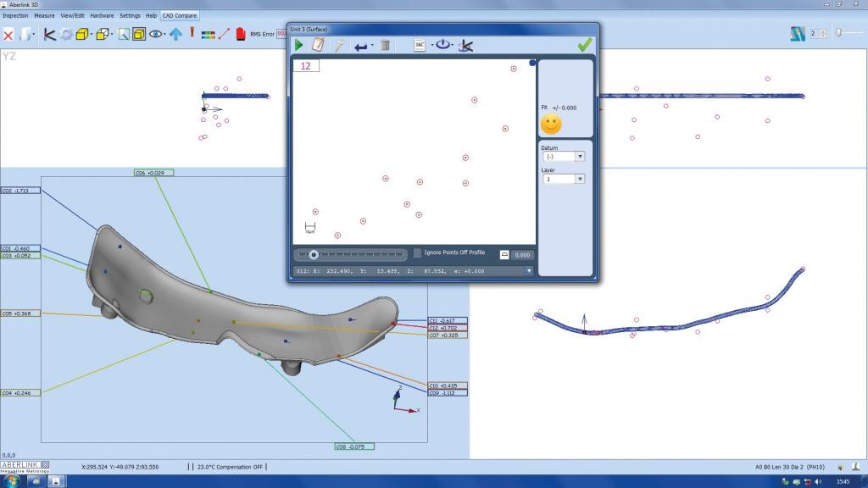The width and height of the screenshot is (868, 488).
Task: Click the trash bin delete icon
Action: click(x=385, y=46)
